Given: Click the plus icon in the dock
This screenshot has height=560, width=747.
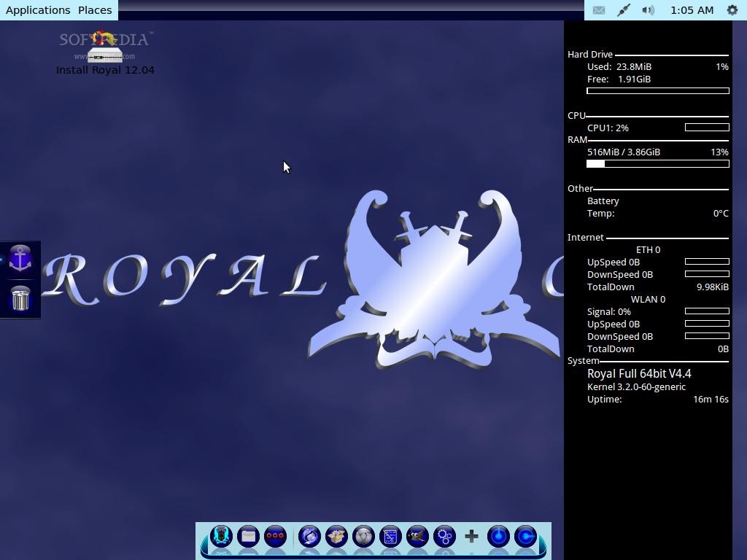Looking at the screenshot, I should [x=472, y=536].
